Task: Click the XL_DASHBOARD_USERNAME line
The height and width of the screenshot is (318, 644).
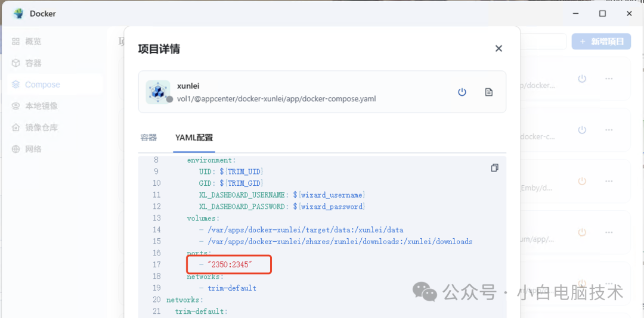Action: 282,195
